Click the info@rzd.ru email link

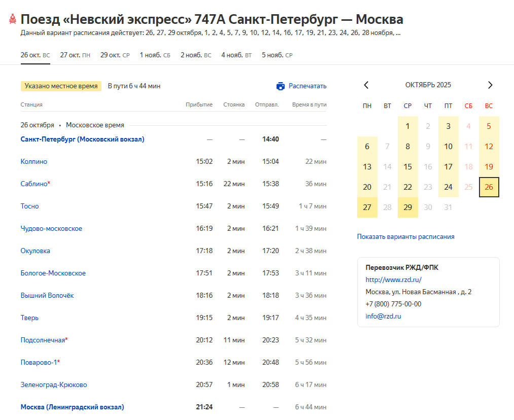[x=383, y=316]
